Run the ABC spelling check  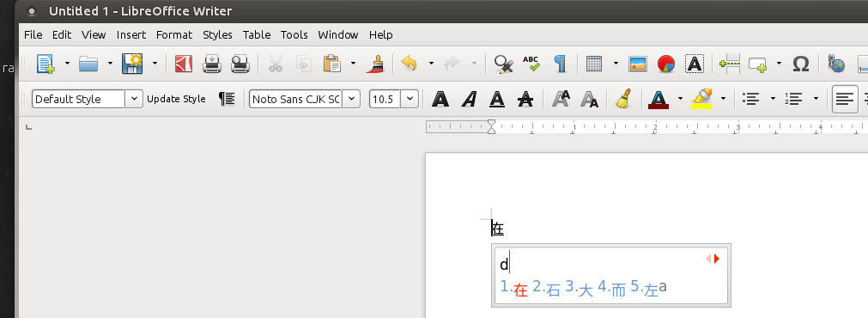531,63
